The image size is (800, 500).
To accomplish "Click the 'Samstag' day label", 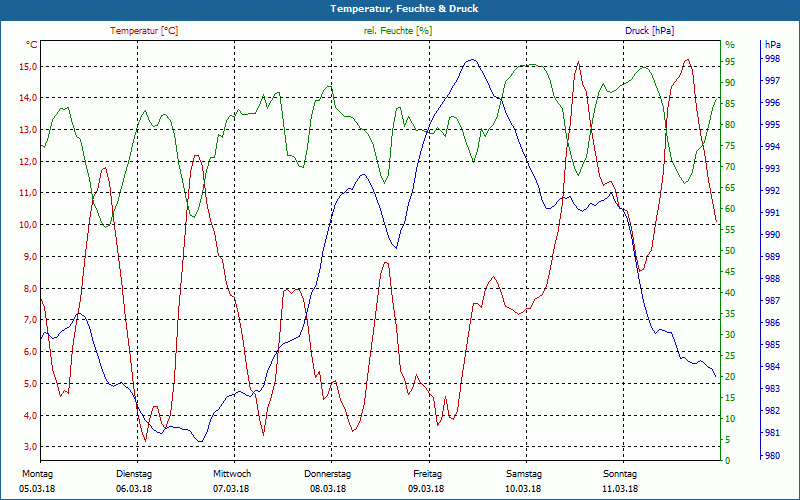I will point(523,474).
